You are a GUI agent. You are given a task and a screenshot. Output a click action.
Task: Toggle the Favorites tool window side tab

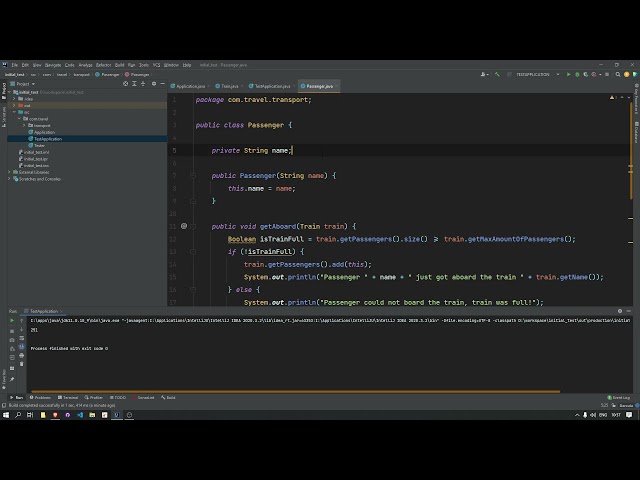coord(4,380)
